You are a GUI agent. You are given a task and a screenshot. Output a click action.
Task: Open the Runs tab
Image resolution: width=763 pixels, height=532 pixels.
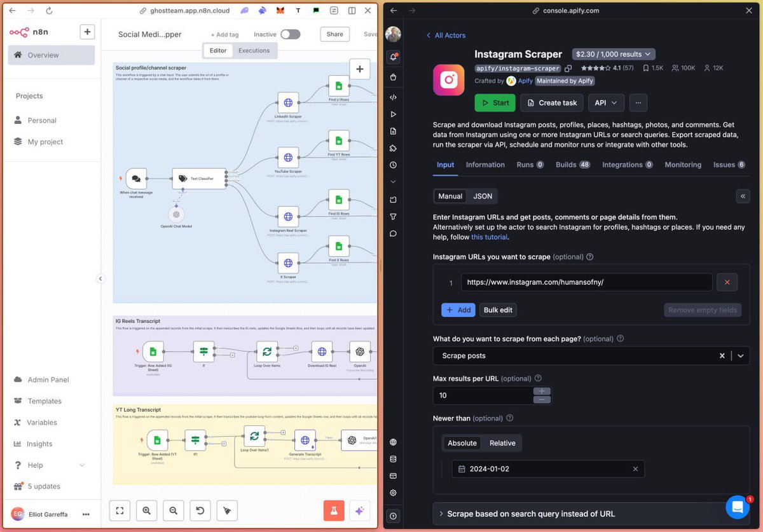pyautogui.click(x=530, y=165)
